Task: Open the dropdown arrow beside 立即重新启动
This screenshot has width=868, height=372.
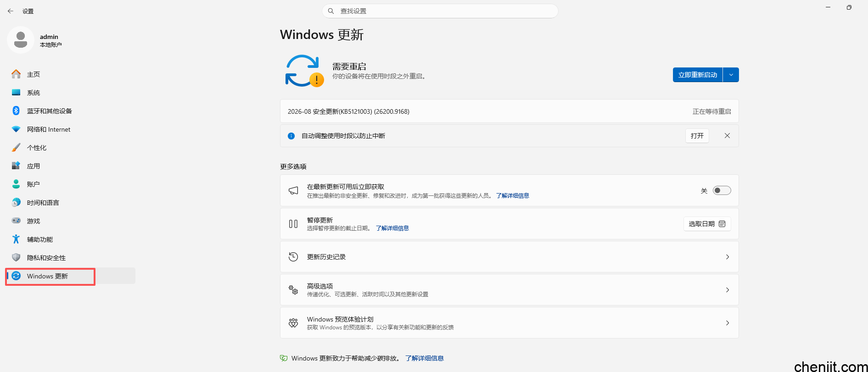Action: coord(731,75)
